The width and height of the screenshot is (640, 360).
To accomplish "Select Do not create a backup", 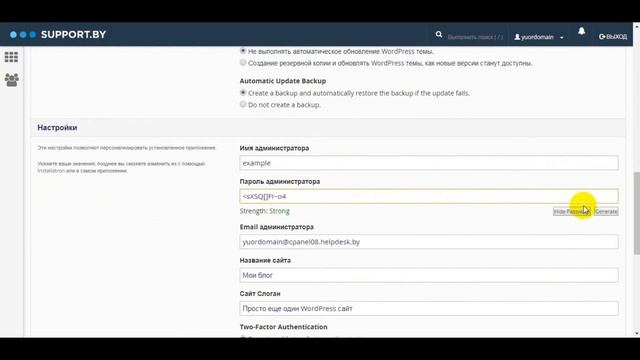I will (243, 104).
